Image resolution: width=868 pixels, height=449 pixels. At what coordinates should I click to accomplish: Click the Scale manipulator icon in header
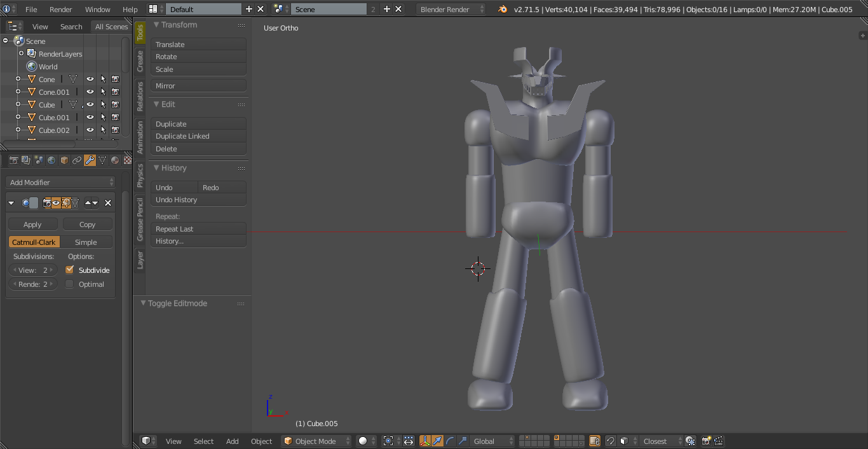tap(463, 441)
